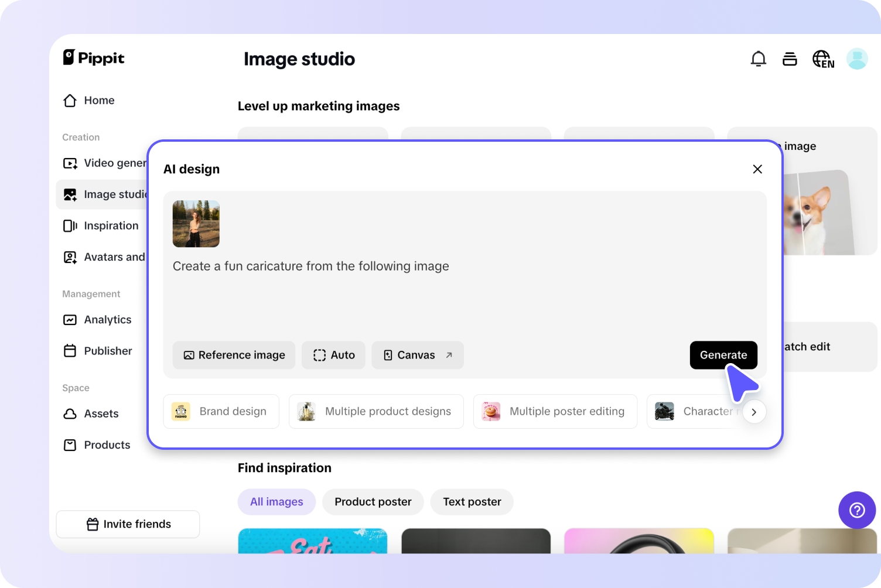881x588 pixels.
Task: Open Inspiration in sidebar
Action: (101, 226)
